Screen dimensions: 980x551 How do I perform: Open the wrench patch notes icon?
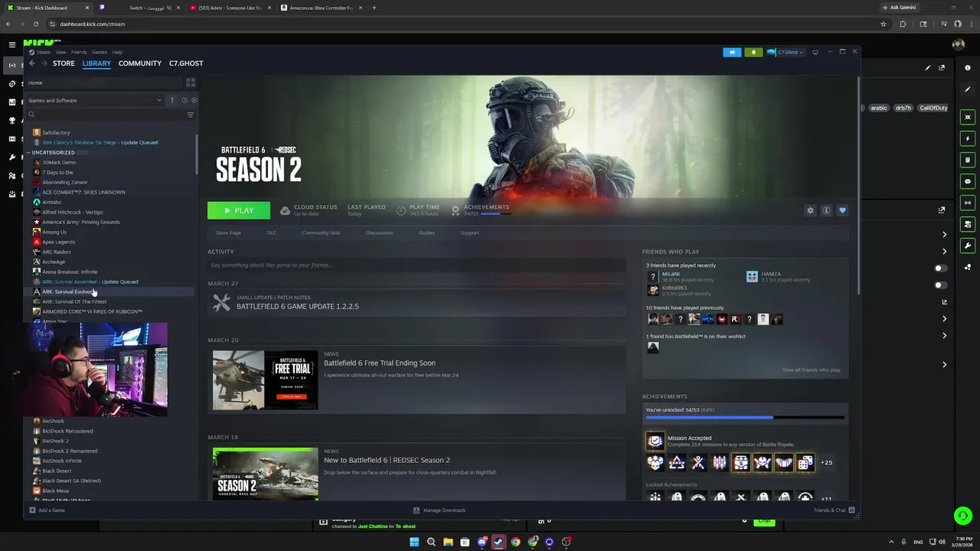coord(221,302)
